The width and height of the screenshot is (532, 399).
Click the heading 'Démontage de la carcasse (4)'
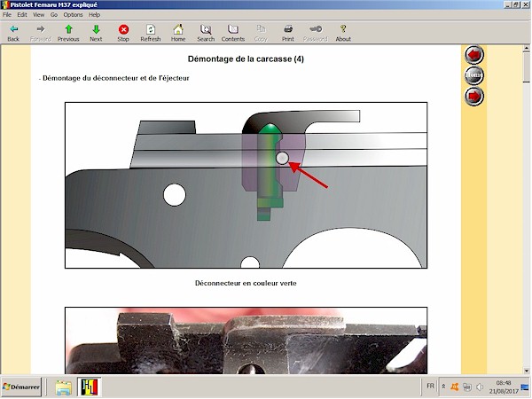click(246, 59)
